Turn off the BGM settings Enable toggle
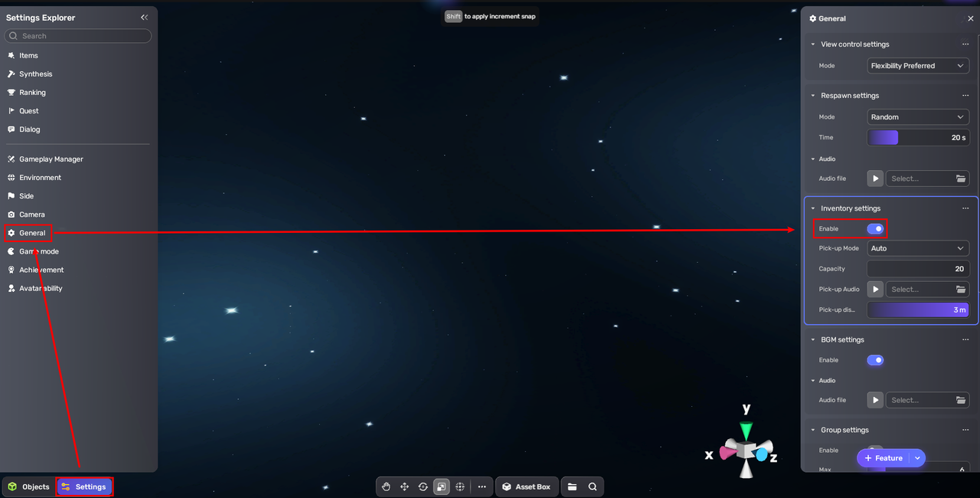980x498 pixels. [x=875, y=360]
